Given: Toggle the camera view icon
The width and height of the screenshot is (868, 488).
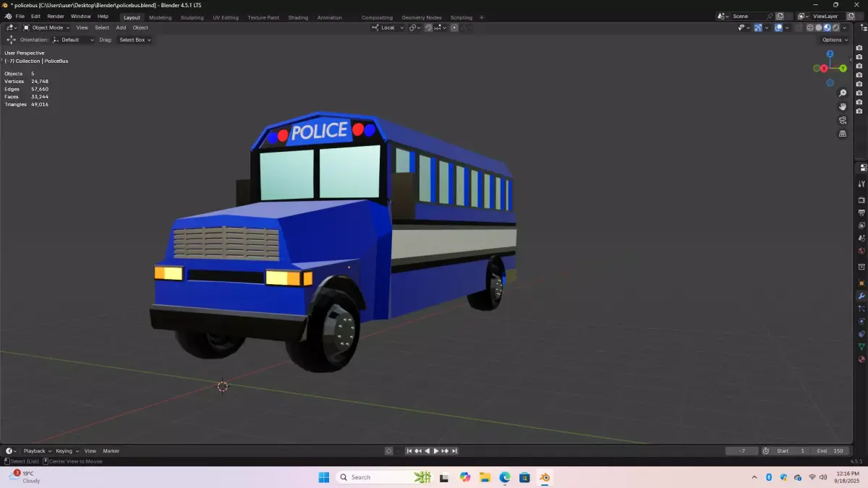Looking at the screenshot, I should 843,120.
